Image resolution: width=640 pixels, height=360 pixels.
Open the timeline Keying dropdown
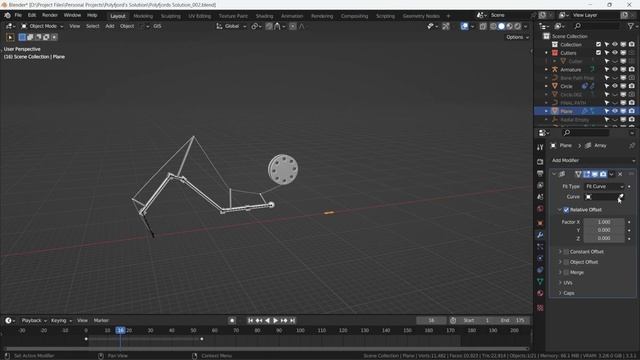[61, 321]
